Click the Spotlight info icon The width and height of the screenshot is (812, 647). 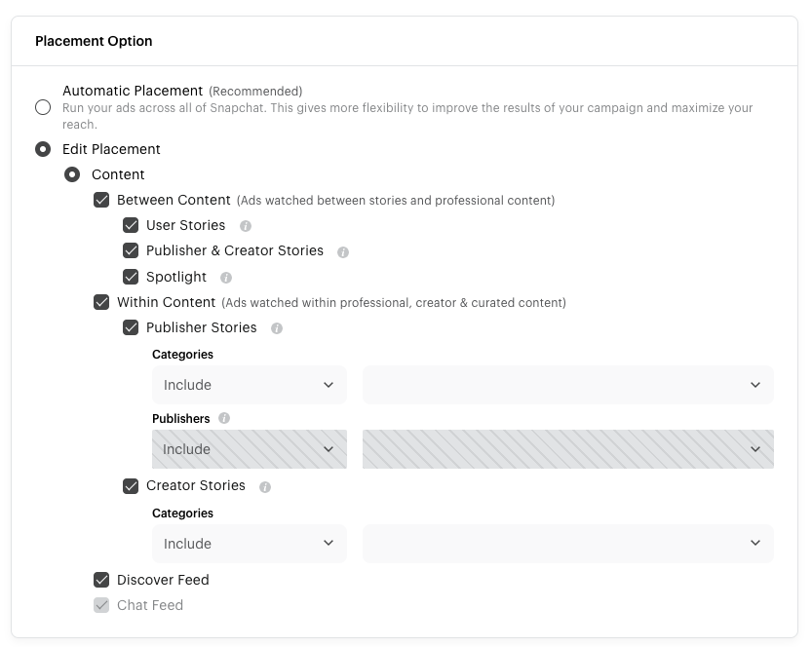(x=226, y=278)
